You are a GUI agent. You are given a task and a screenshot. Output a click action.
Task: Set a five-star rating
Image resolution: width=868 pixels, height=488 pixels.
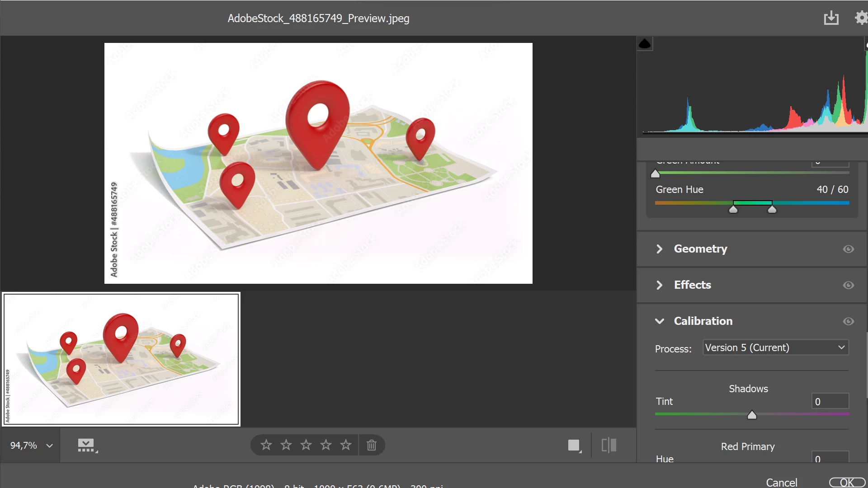tap(346, 445)
